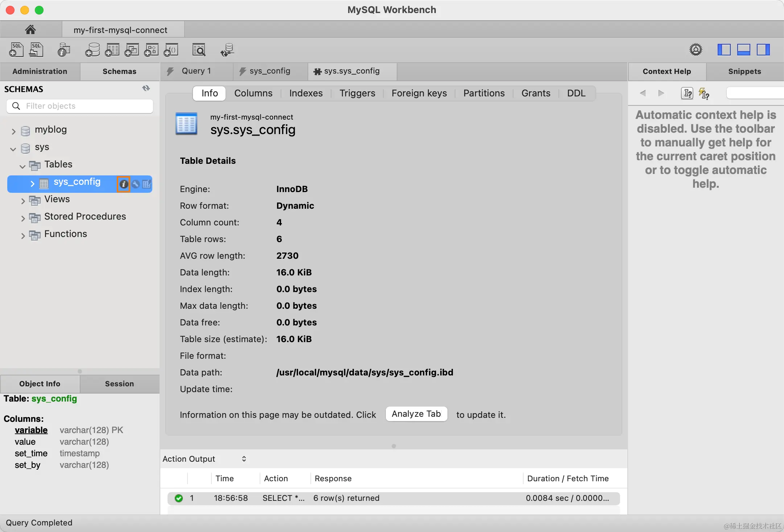The width and height of the screenshot is (784, 532).
Task: Switch to the Indexes tab
Action: pos(306,93)
